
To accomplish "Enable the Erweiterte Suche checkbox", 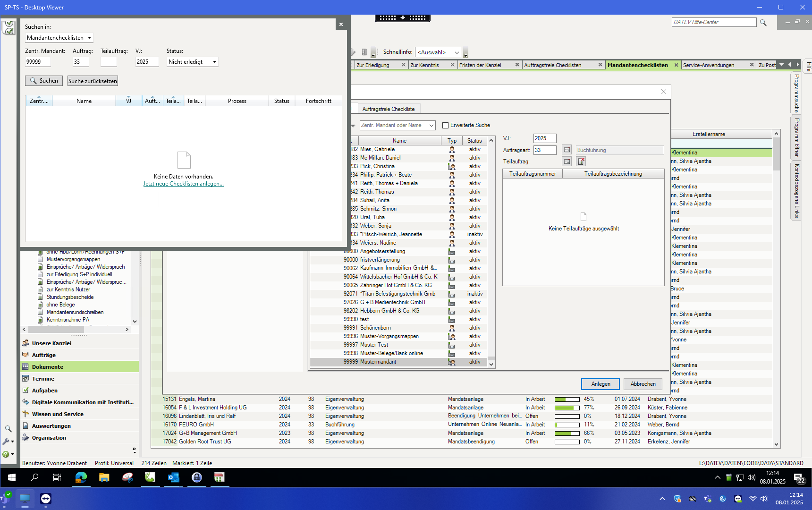I will point(445,126).
